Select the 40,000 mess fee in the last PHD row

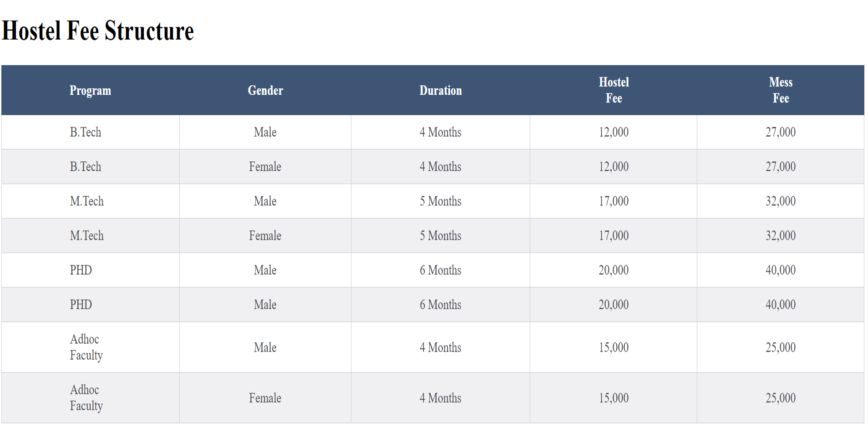point(781,305)
